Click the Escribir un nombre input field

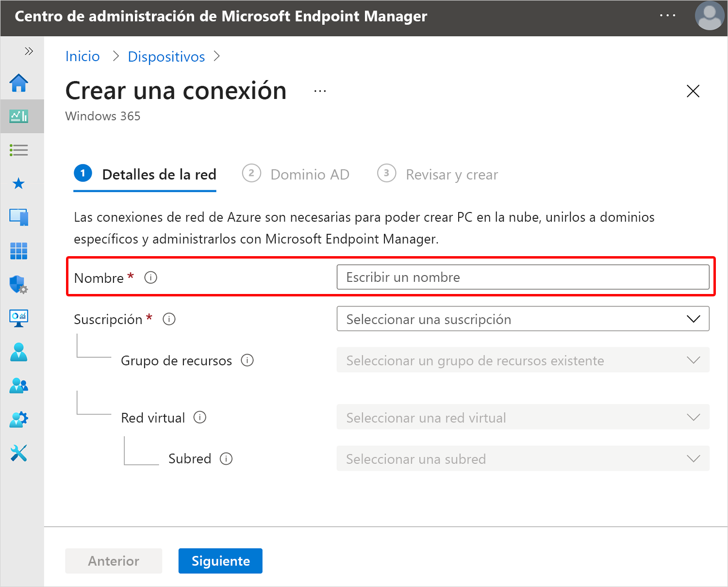[x=523, y=277]
